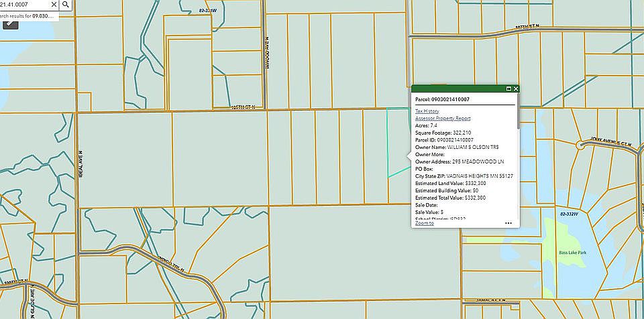Click the magnifying glass search button
This screenshot has width=644, height=319.
[x=66, y=5]
